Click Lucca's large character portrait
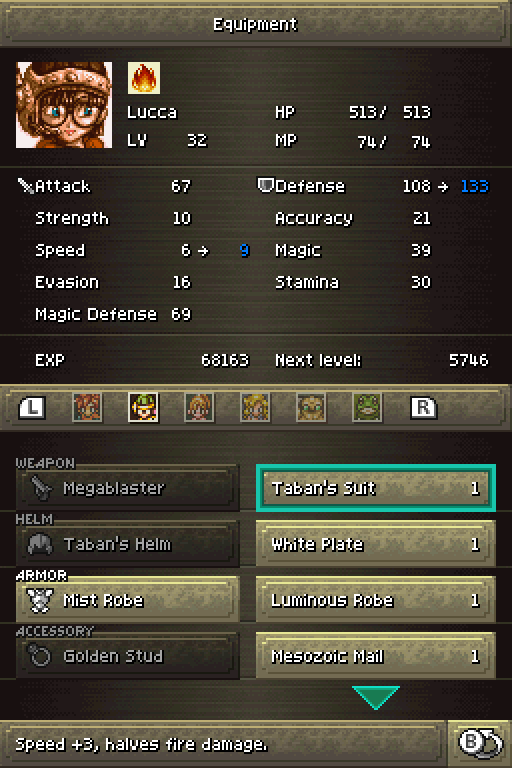This screenshot has width=512, height=768. tap(64, 105)
